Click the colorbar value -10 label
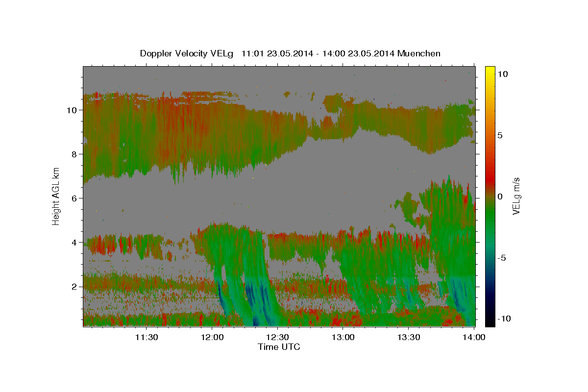Image resolution: width=588 pixels, height=392 pixels. (505, 319)
